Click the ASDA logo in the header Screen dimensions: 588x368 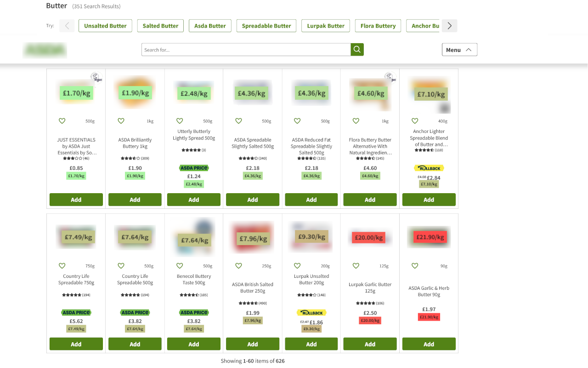[45, 50]
